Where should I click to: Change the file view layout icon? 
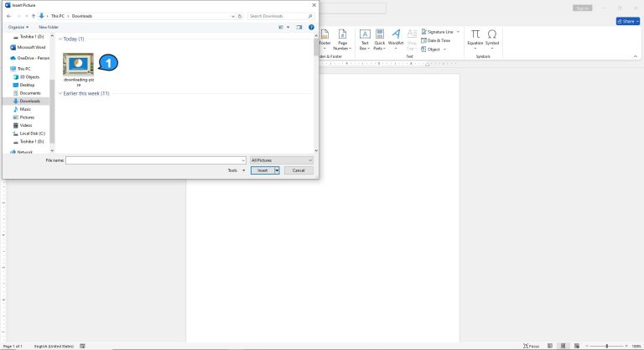pos(281,27)
